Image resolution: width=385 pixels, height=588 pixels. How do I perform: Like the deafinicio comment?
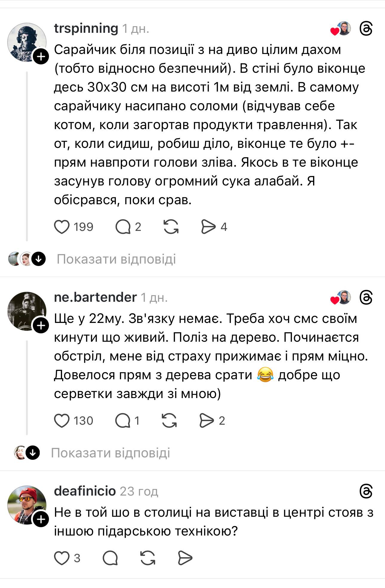(62, 558)
